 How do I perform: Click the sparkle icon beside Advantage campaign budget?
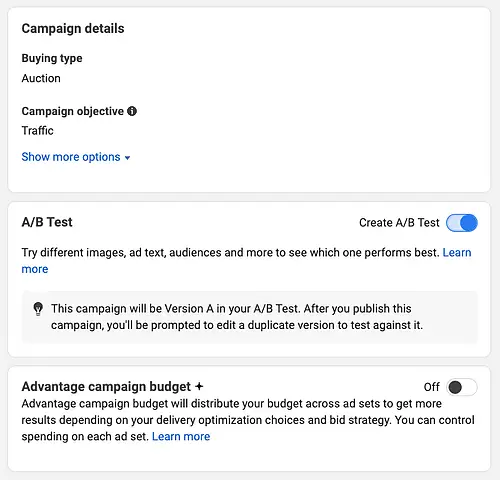pos(199,386)
